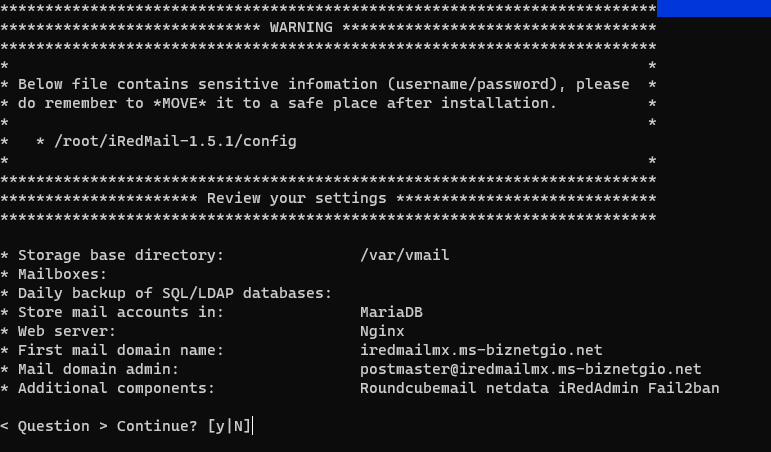This screenshot has height=452, width=771.
Task: Click the blue highlighted block at top right
Action: click(x=713, y=9)
